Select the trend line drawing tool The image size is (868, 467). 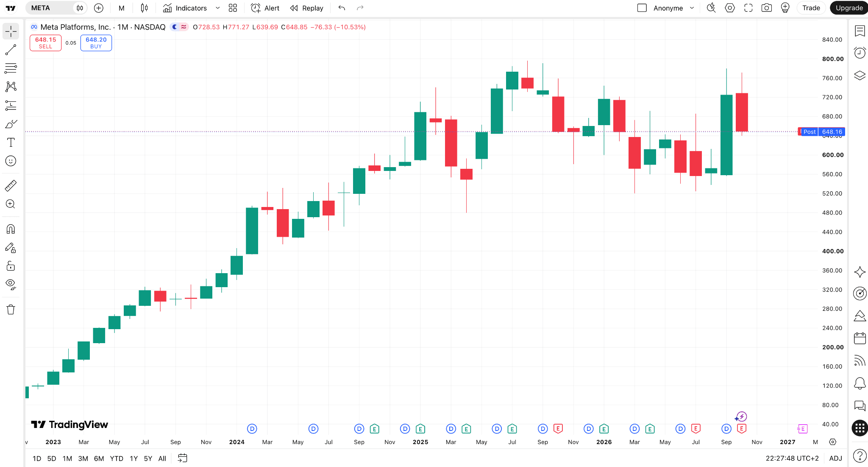[x=11, y=50]
